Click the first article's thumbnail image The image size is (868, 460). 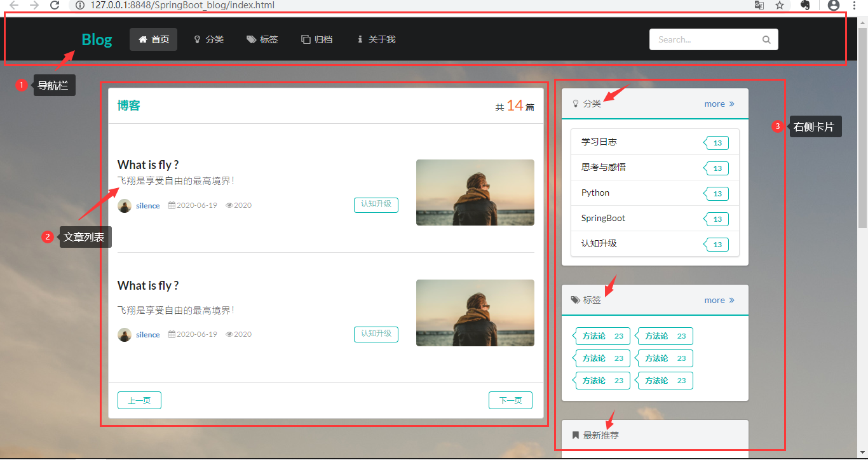(475, 193)
